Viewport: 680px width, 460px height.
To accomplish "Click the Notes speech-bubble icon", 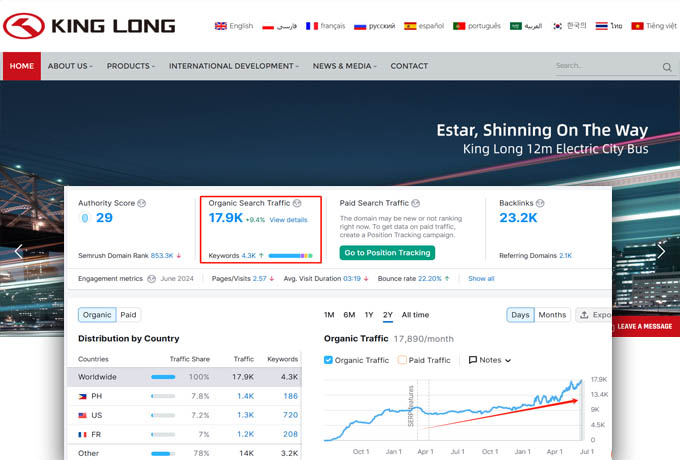I will click(473, 360).
